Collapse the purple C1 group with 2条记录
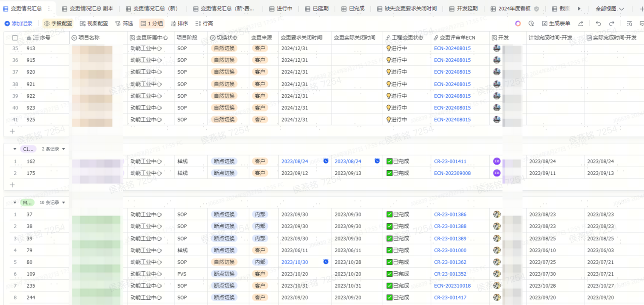This screenshot has height=305, width=644. 15,149
